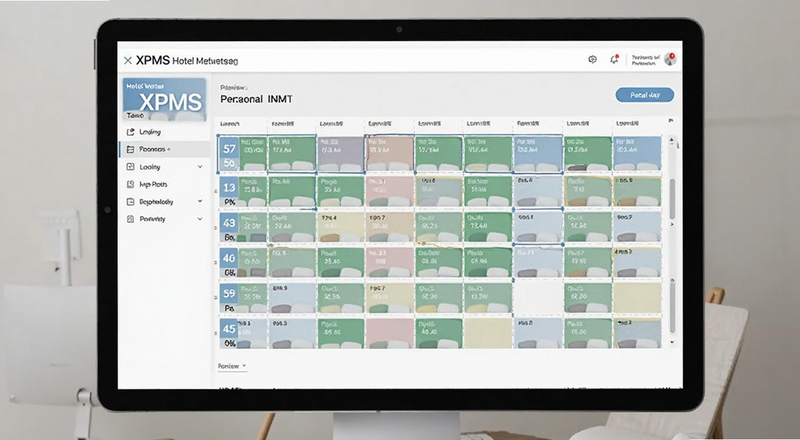
Task: Click the icon beside the Powwtdy sidebar item
Action: [x=130, y=219]
